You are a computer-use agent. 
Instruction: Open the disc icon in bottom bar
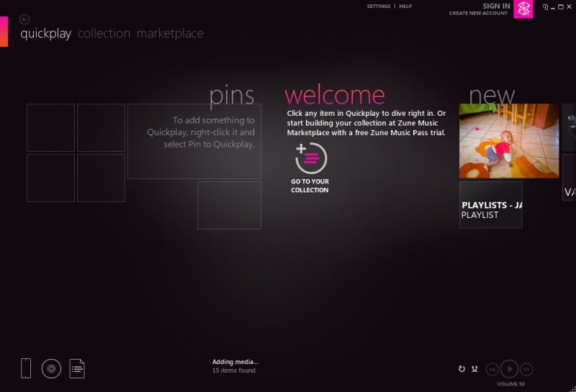coord(51,369)
